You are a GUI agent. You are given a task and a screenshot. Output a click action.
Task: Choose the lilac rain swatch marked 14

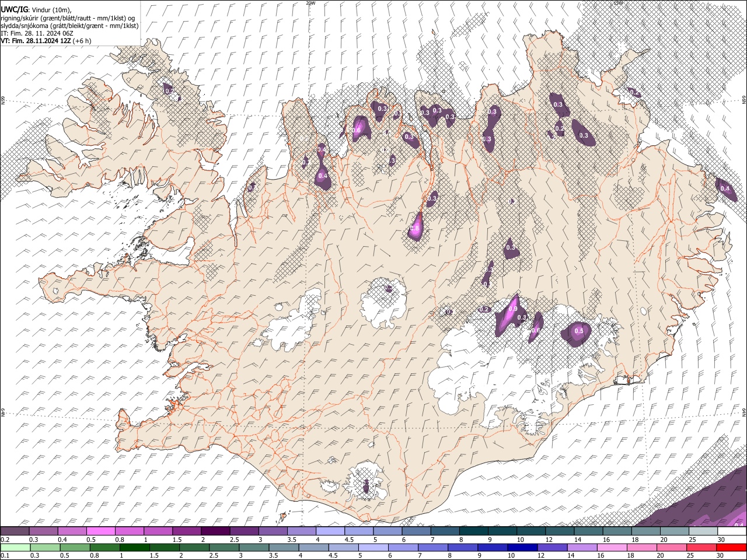[581, 547]
